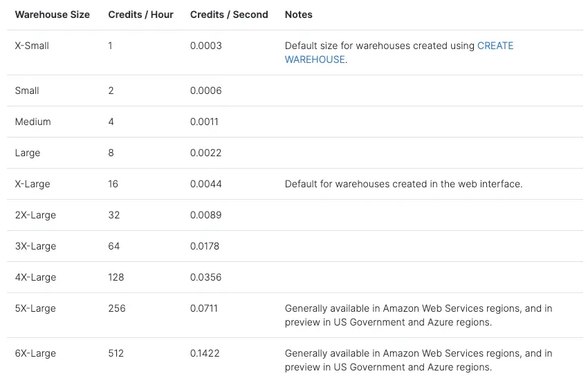Open the CREATE WAREHOUSE link
Screen dimensions: 588x385
495,46
